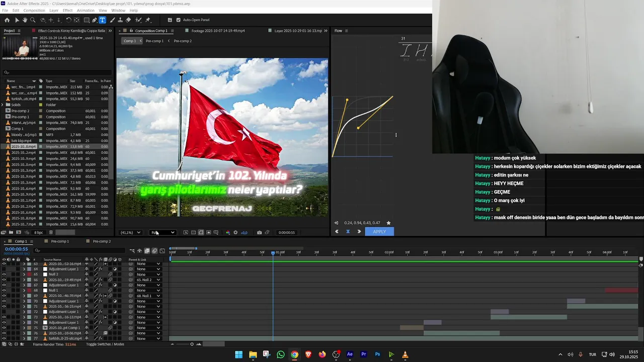Toggle the Auto-Open Panel checkbox

tap(178, 20)
